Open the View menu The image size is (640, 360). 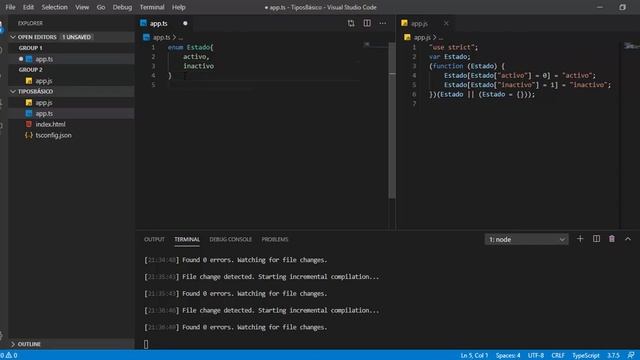82,7
